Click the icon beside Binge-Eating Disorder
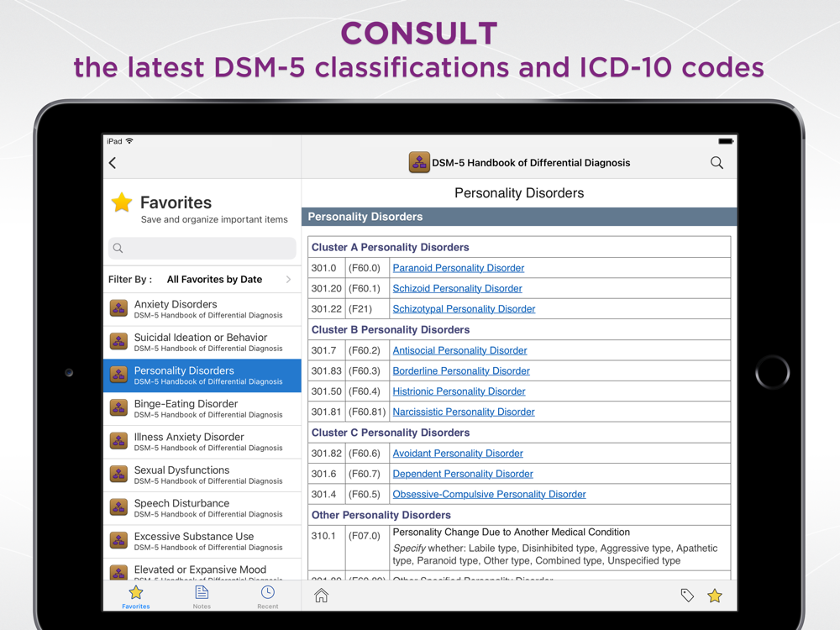Viewport: 840px width, 630px height. click(119, 407)
